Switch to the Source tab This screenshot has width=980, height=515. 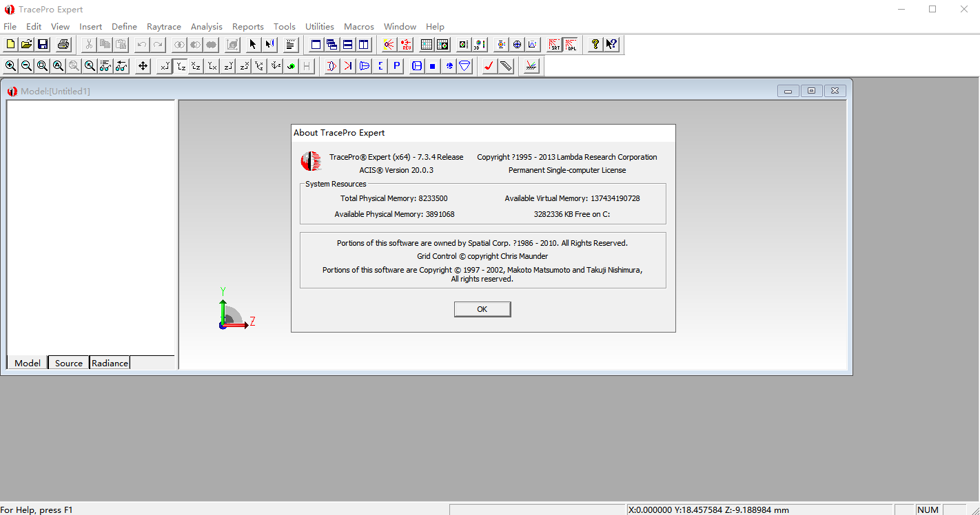[x=68, y=363]
